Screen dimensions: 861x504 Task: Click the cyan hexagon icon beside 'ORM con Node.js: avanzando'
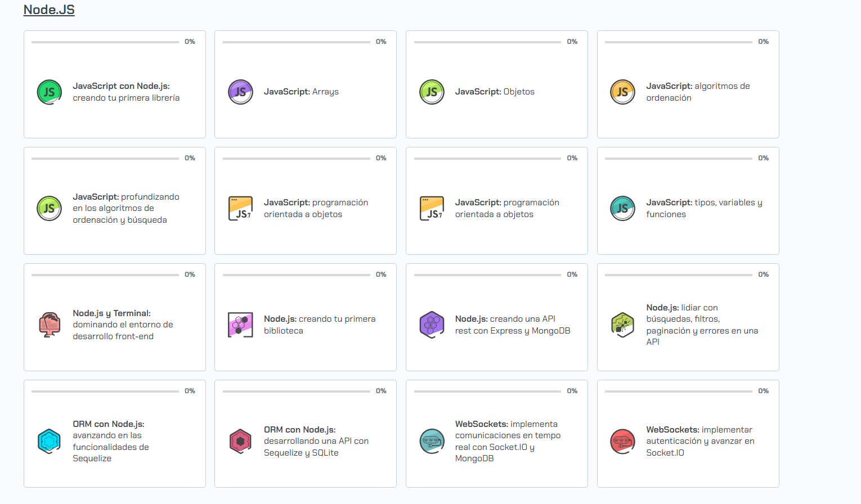point(50,442)
